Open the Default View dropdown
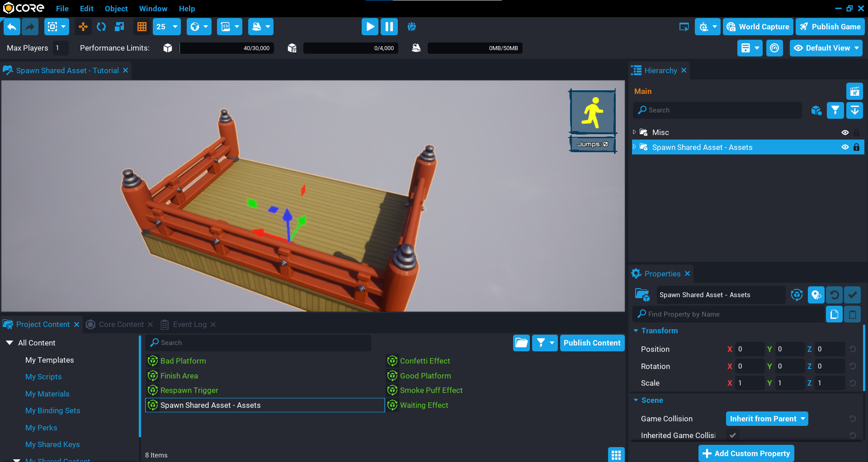The width and height of the screenshot is (868, 462). [x=826, y=48]
